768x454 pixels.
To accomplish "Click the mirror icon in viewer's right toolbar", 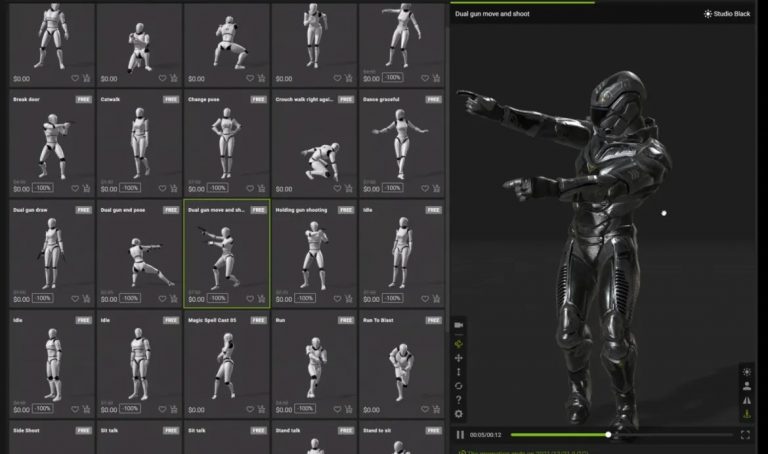I will 747,401.
